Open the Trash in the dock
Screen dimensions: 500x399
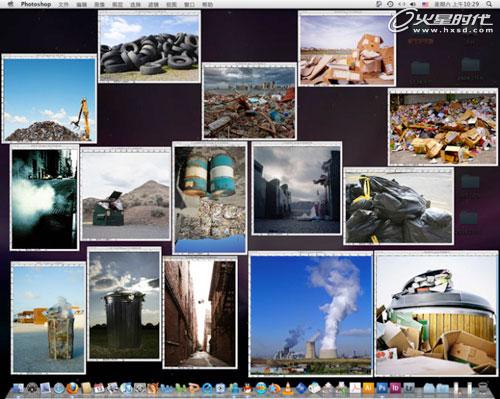coord(482,388)
